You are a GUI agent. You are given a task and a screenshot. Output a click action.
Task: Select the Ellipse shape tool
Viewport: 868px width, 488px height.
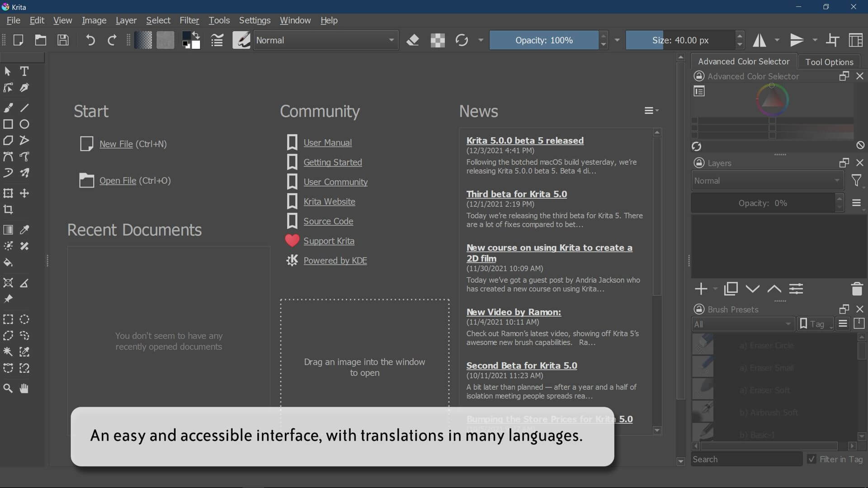coord(24,124)
